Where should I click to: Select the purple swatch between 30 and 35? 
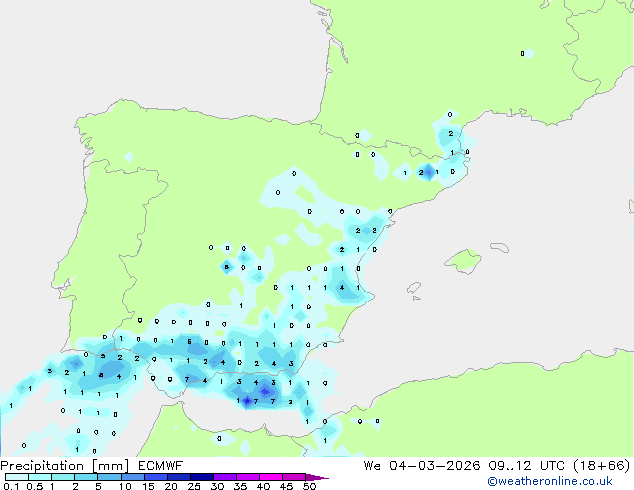225,477
